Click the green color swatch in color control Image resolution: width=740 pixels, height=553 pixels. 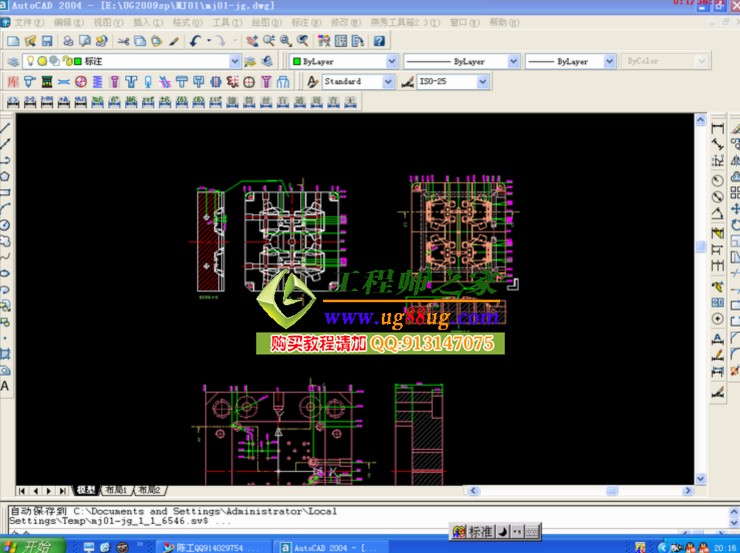(297, 61)
